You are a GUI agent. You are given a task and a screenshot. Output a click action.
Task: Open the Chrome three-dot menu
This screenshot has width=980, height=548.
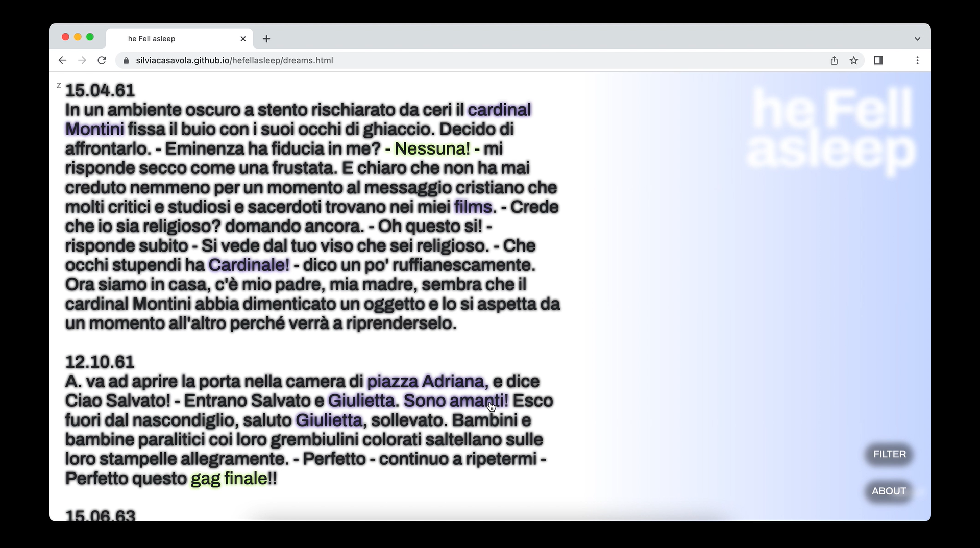click(x=917, y=60)
